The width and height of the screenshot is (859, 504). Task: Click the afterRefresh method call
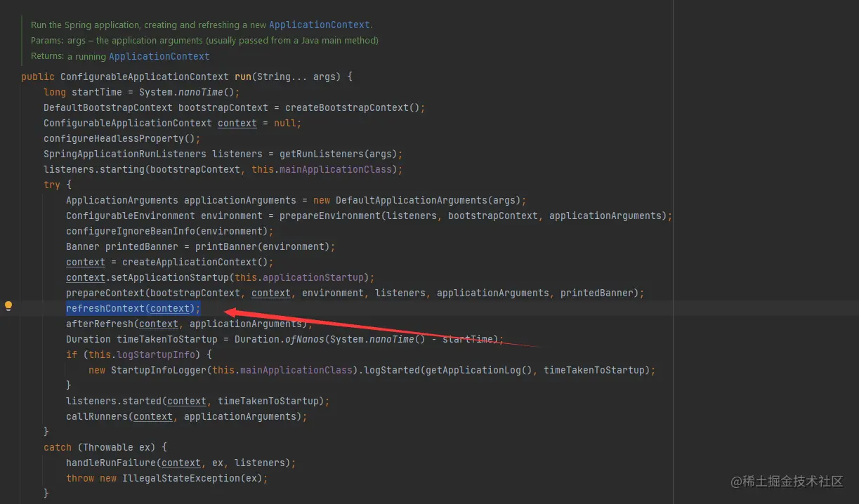100,324
